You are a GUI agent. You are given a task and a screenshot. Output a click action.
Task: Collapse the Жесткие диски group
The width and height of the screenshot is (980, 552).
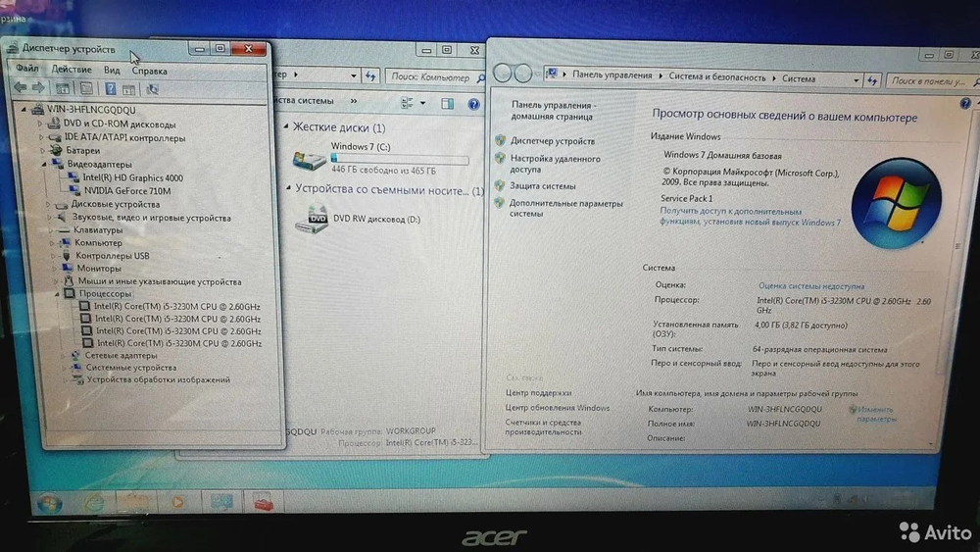pyautogui.click(x=286, y=126)
